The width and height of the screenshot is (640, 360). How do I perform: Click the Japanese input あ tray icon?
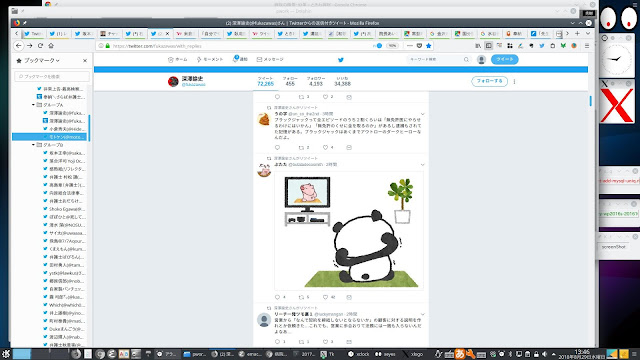click(460, 353)
